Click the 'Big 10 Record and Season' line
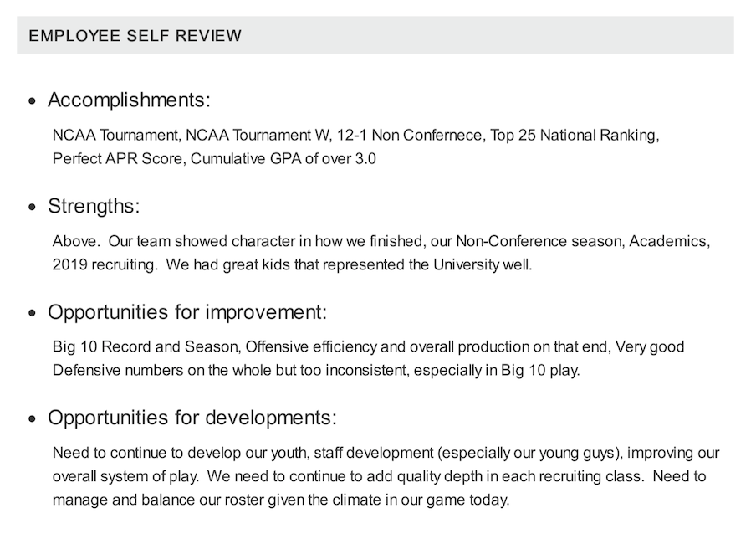Viewport: 756px width, 539px height. 368,346
